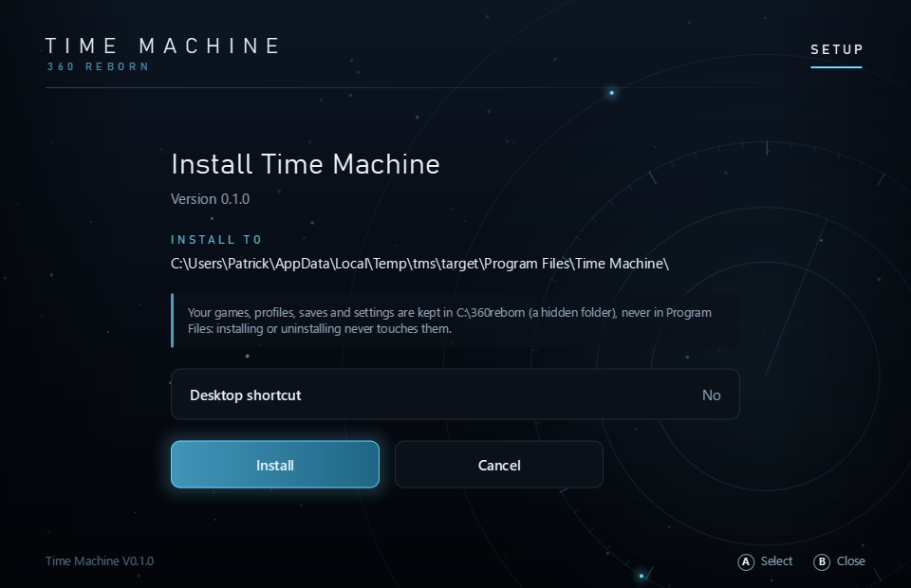Click the 'Select' hint label
911x588 pixels.
click(777, 561)
